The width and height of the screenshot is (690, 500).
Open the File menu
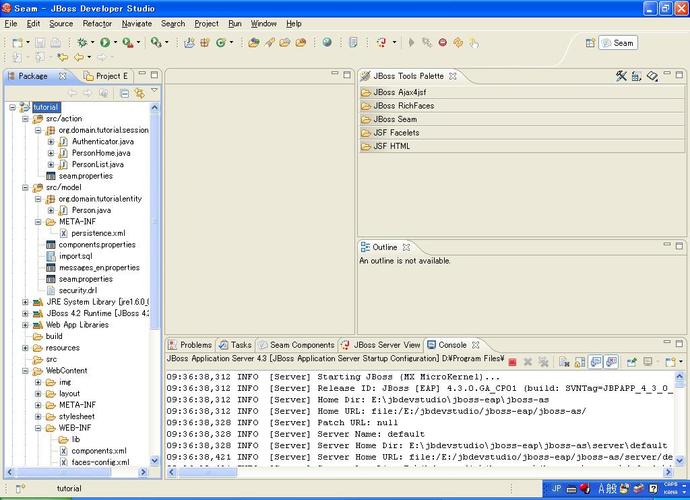point(11,24)
